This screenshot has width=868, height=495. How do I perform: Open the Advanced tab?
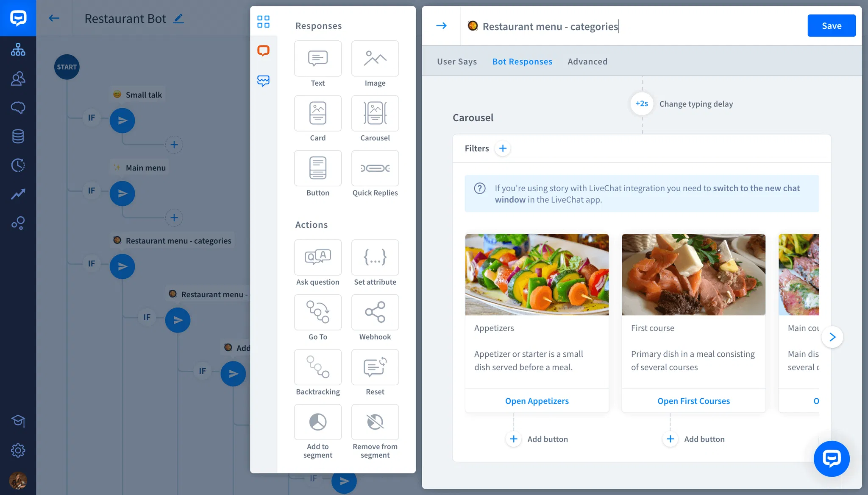[x=587, y=62]
